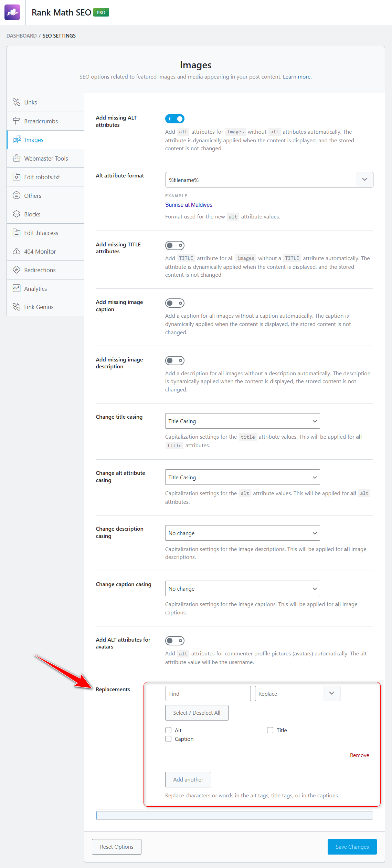Viewport: 392px width, 868px height.
Task: Follow the Learn more link
Action: pos(297,76)
